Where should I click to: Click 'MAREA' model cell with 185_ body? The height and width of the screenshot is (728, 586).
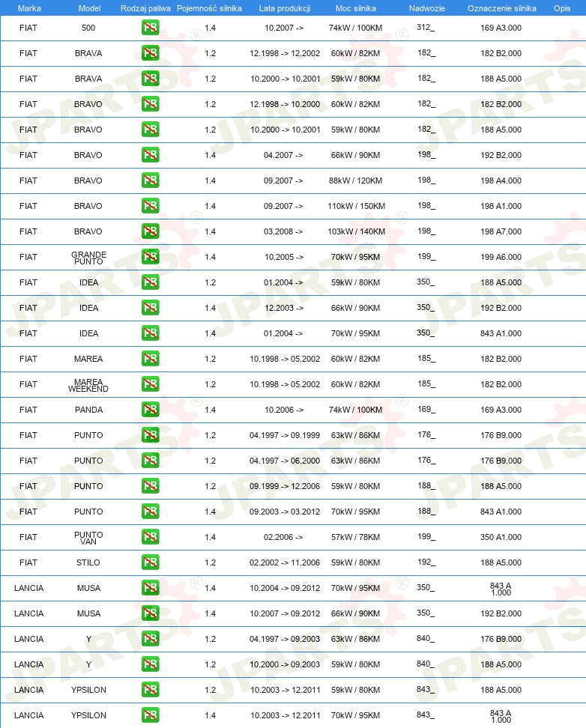click(x=88, y=359)
